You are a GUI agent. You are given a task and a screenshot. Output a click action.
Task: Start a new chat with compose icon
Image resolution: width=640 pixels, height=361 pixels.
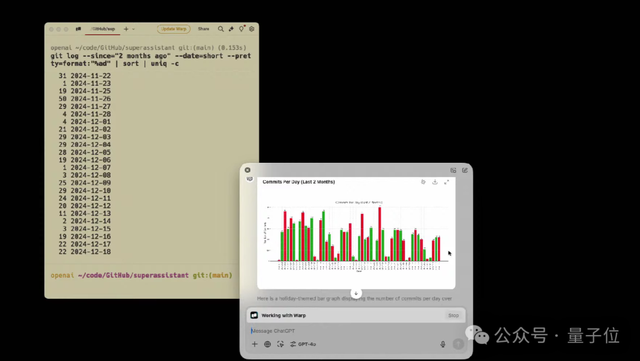(x=465, y=170)
